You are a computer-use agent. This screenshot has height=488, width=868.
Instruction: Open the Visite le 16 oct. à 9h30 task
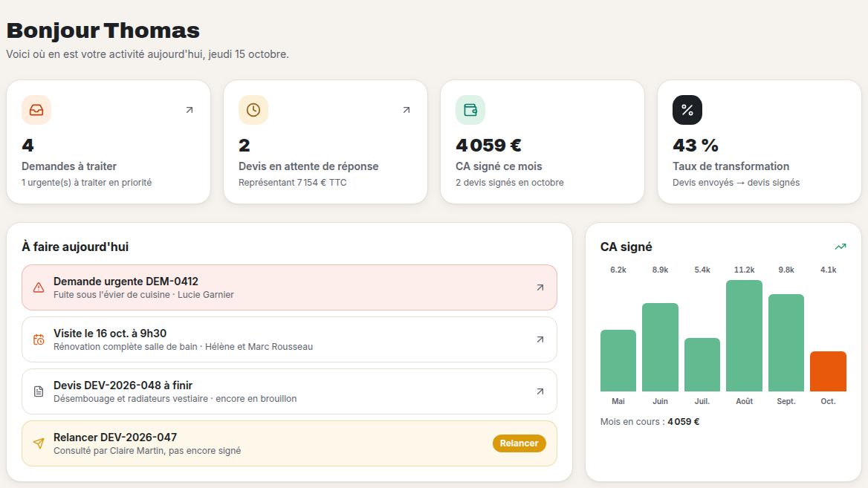tap(290, 339)
